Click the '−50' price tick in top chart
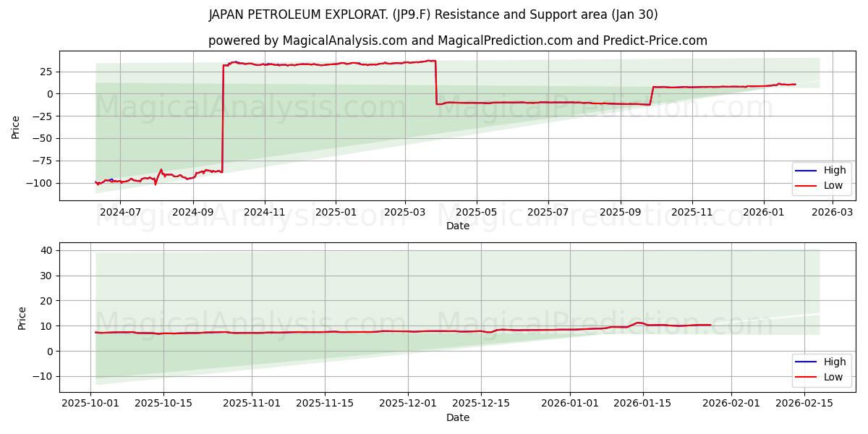This screenshot has width=868, height=434. point(43,138)
